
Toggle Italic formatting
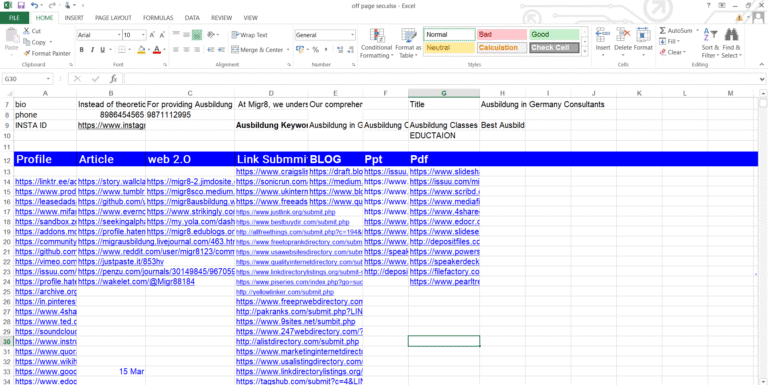point(92,49)
